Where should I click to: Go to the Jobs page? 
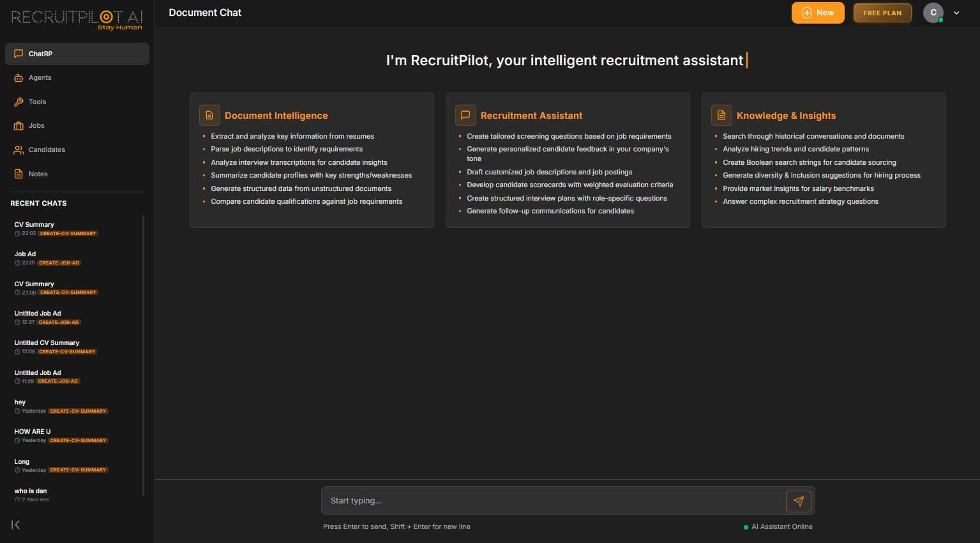click(77, 126)
